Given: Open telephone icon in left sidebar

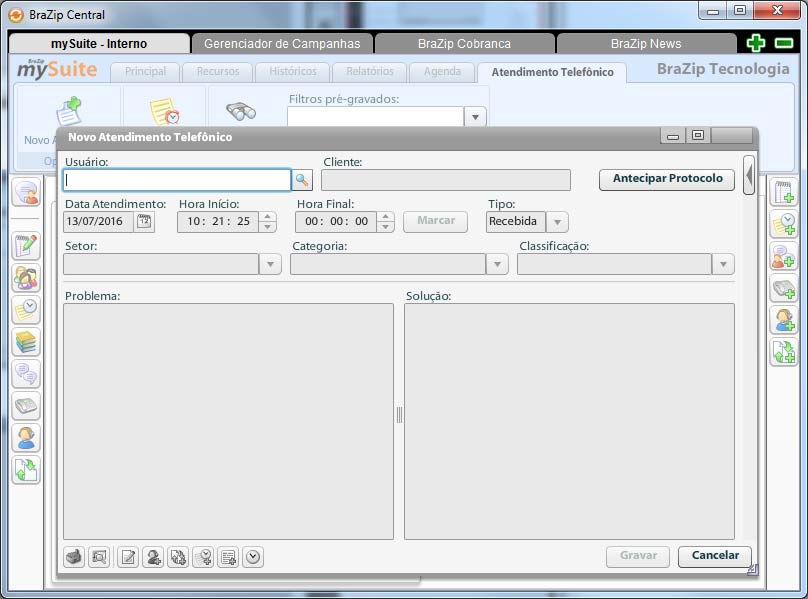Looking at the screenshot, I should [26, 406].
